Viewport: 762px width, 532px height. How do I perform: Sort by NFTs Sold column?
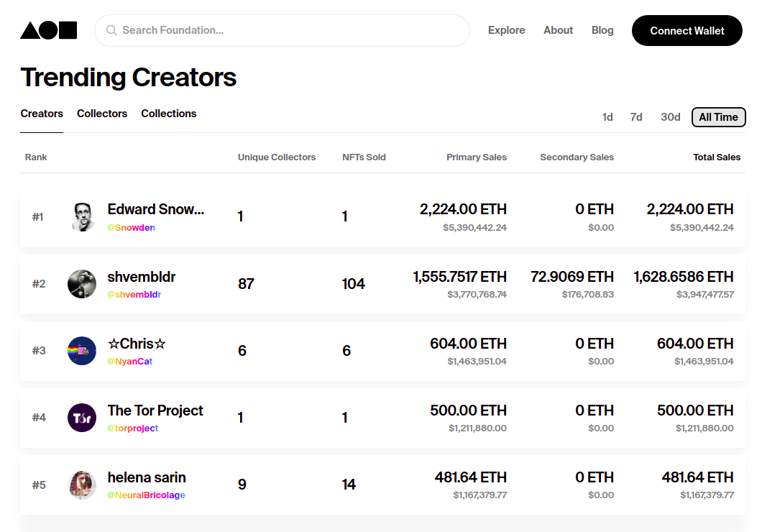[364, 157]
